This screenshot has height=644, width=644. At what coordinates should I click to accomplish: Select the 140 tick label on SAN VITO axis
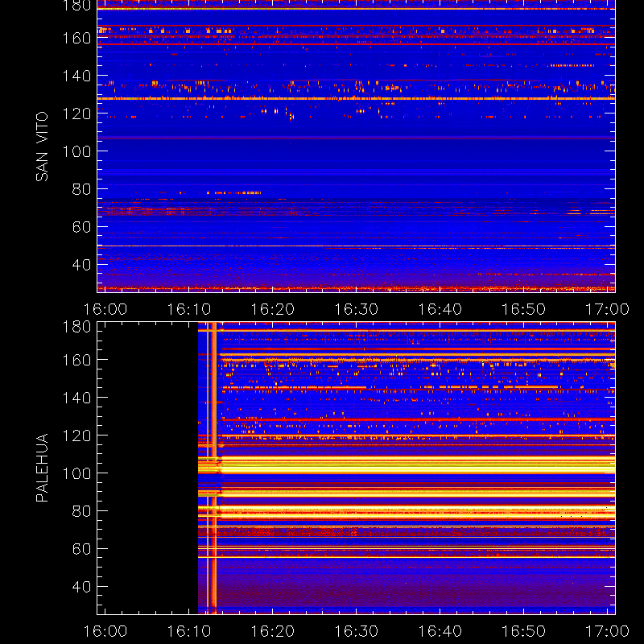click(x=76, y=76)
